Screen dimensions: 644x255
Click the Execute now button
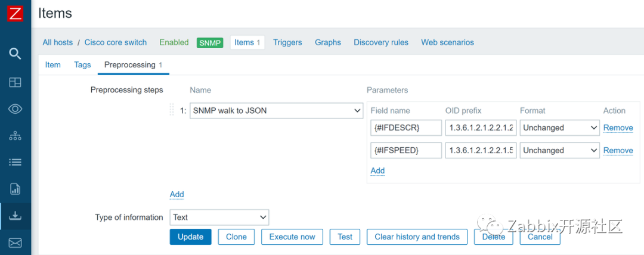(292, 237)
